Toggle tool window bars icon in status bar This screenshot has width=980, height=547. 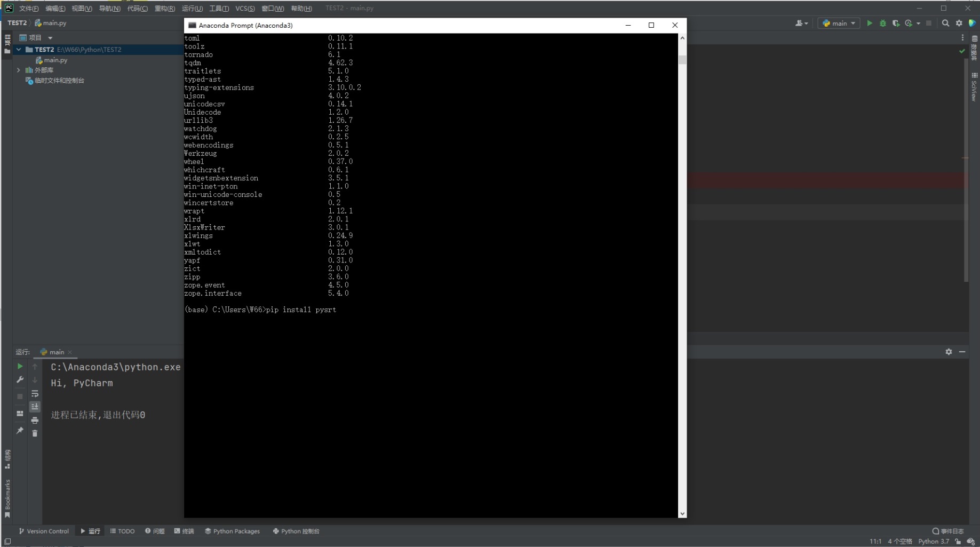[7, 541]
